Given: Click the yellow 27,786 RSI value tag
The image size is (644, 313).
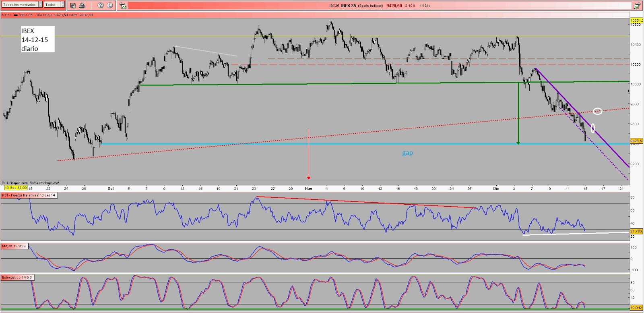Looking at the screenshot, I should (636, 231).
